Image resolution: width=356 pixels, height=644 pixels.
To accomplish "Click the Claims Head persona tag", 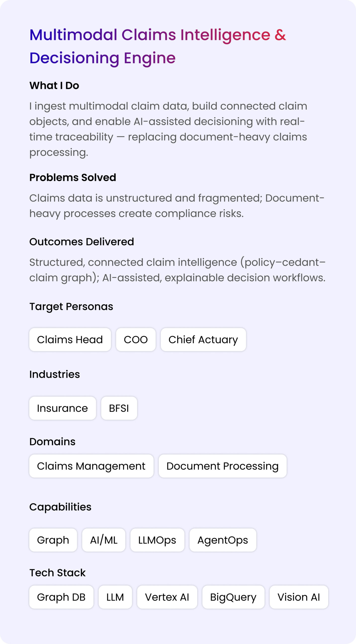I will tap(70, 339).
